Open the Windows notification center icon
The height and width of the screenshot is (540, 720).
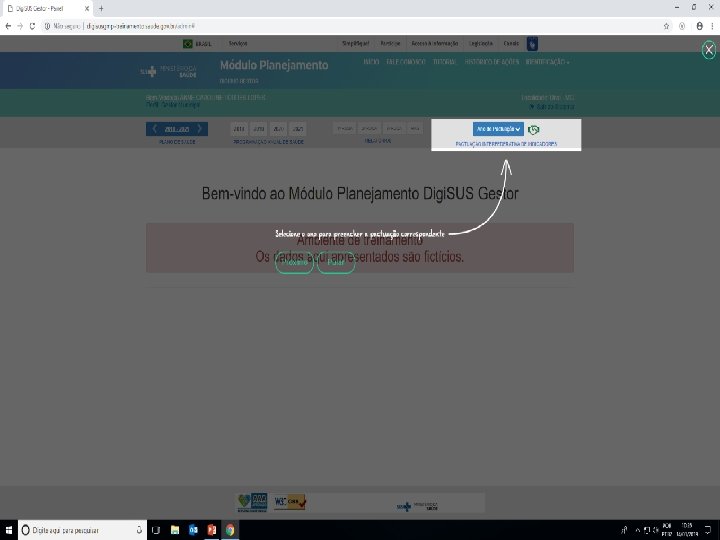point(708,530)
